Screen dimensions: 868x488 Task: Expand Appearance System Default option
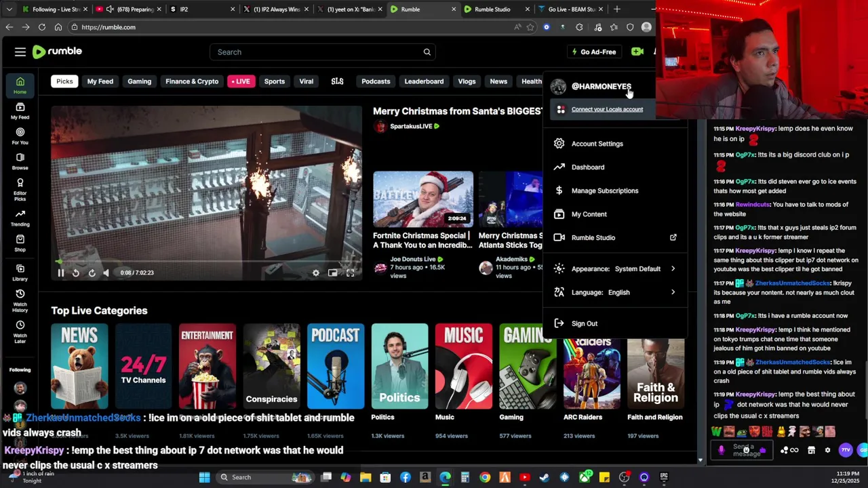pos(616,269)
